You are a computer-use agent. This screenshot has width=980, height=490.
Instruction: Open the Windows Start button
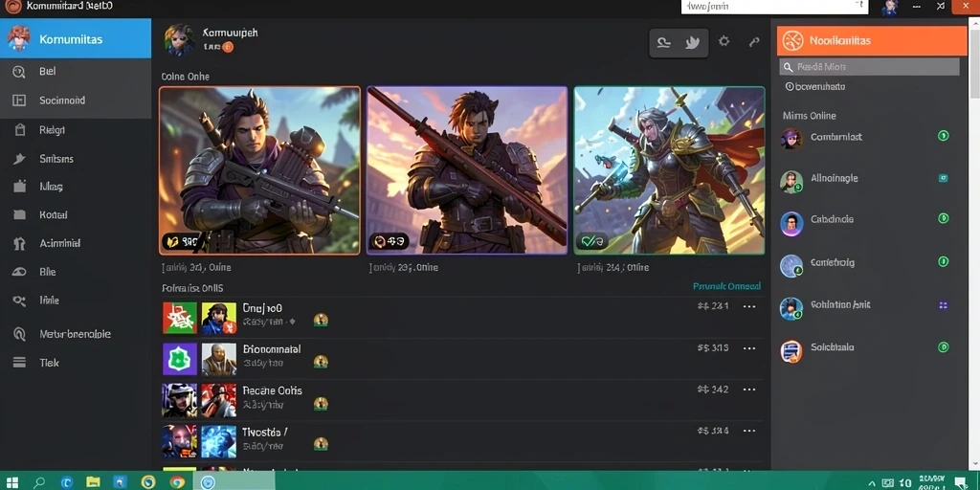(11, 482)
